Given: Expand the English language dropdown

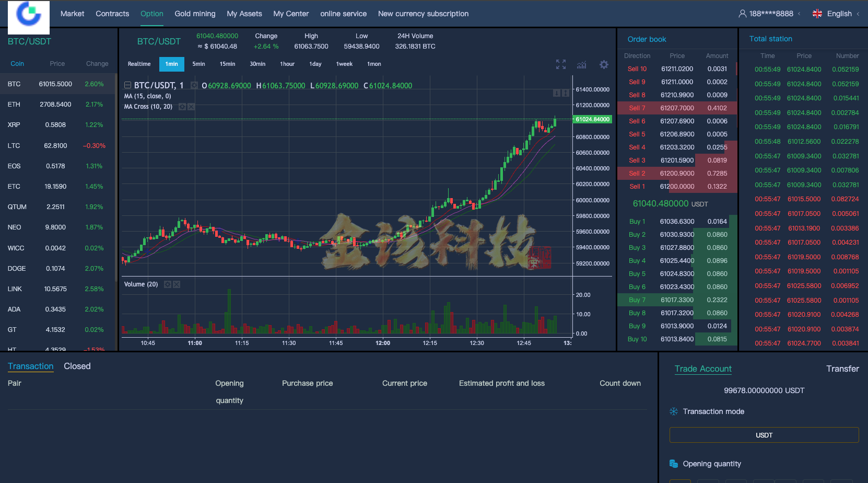Looking at the screenshot, I should pyautogui.click(x=839, y=14).
